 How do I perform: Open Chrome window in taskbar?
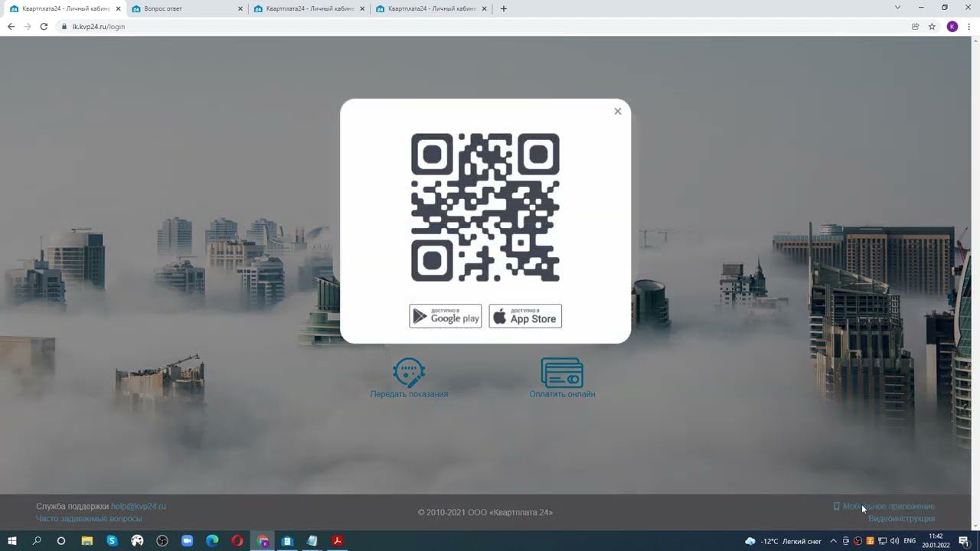coord(263,541)
